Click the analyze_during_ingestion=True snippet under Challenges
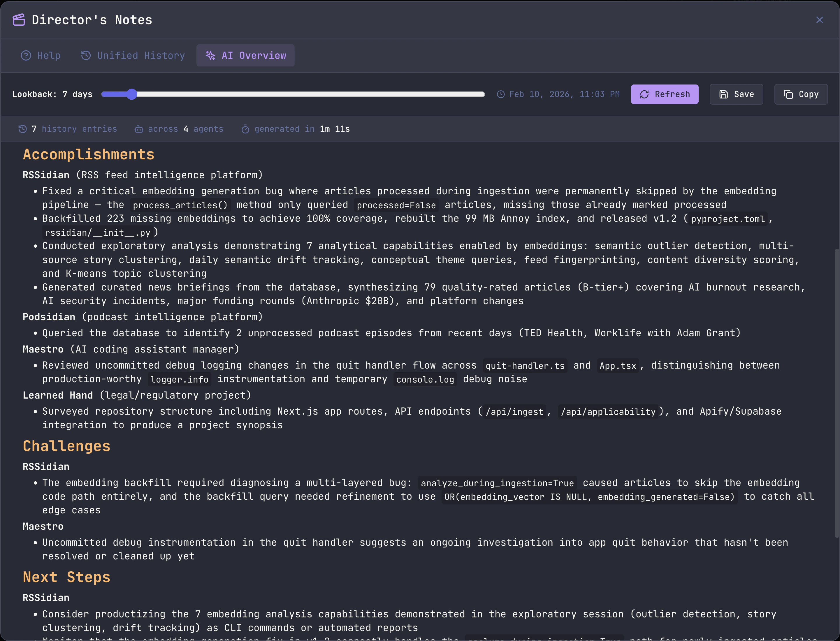The height and width of the screenshot is (641, 840). [x=497, y=483]
